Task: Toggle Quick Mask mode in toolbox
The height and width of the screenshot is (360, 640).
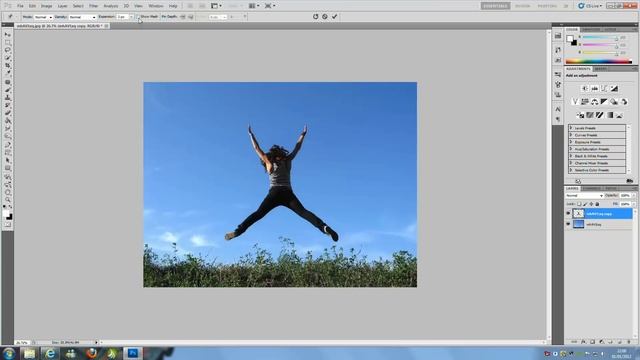Action: 8,224
